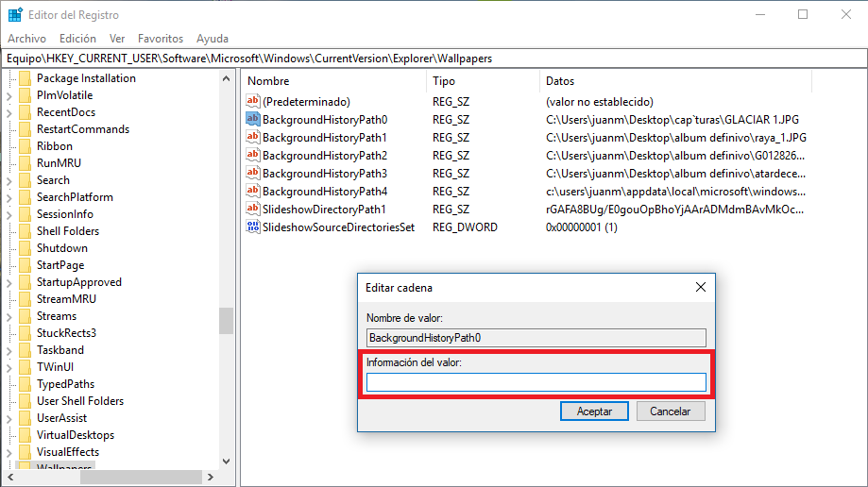Viewport: 868px width, 487px height.
Task: Click the Shell Folders folder icon
Action: [x=25, y=231]
